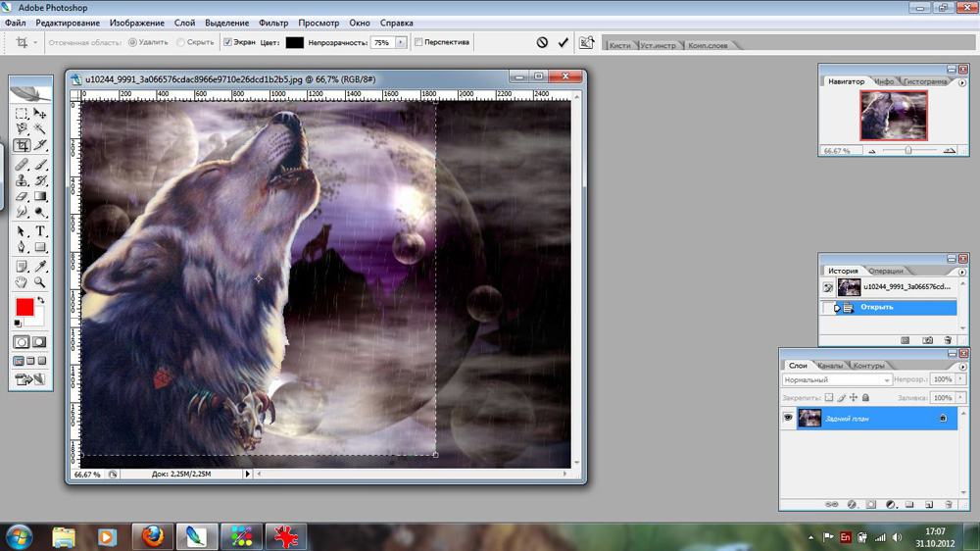Expand layer Непрозр. 100% slider arrow

960,379
